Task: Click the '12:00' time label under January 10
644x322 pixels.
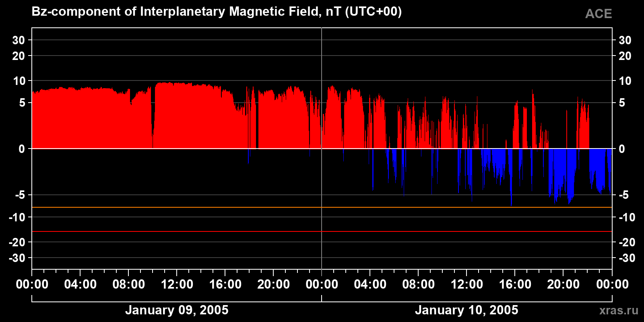Action: [x=467, y=285]
